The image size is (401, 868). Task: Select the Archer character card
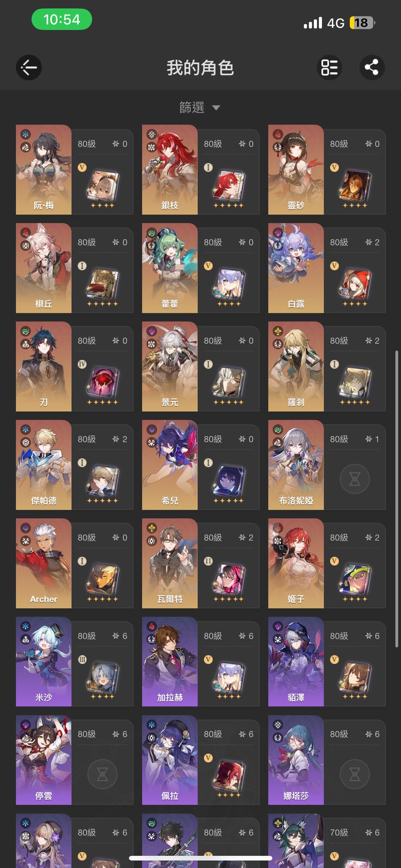coord(75,563)
